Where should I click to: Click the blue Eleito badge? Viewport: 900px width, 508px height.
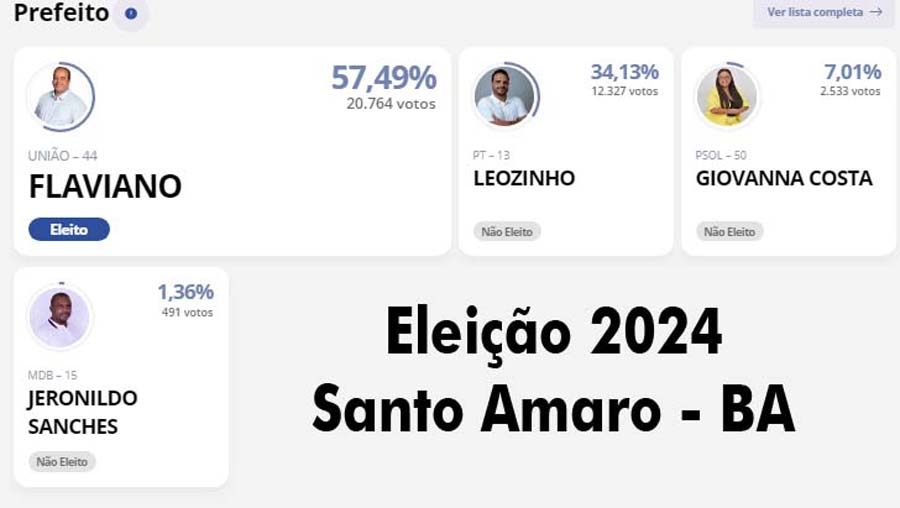[x=69, y=230]
